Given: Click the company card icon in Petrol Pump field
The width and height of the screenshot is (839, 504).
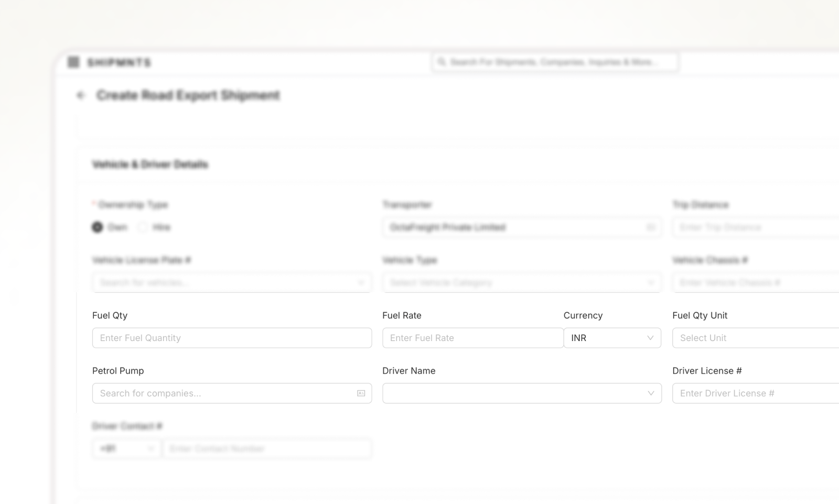Looking at the screenshot, I should (361, 393).
